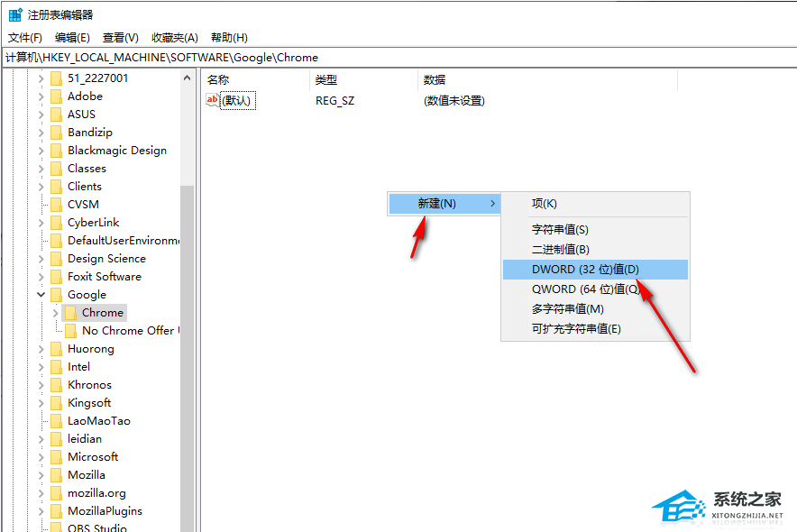Screen dimensions: 797x532
Task: Click the ASUS folder icon
Action: point(57,115)
